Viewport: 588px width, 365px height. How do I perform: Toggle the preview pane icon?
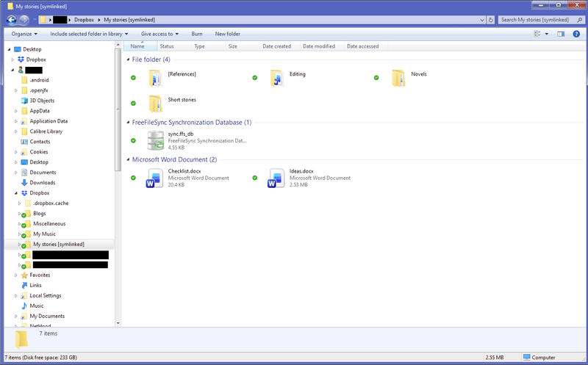(561, 34)
